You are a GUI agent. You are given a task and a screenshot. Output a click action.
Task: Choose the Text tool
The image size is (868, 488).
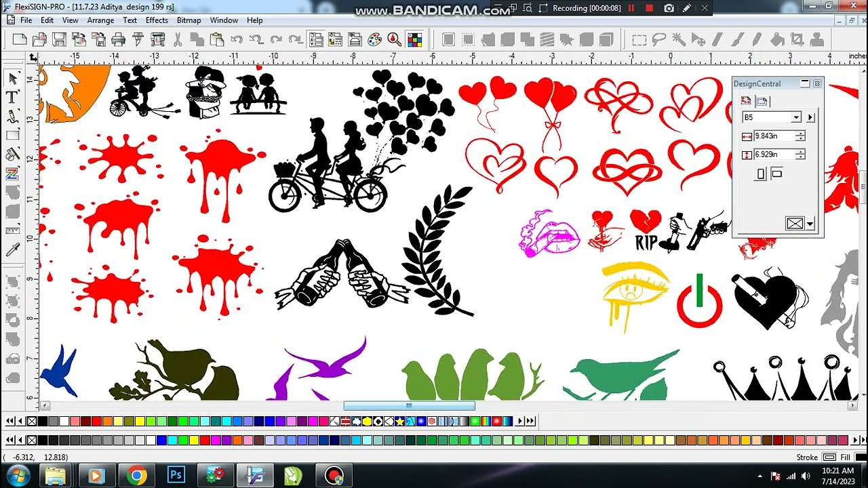point(13,97)
